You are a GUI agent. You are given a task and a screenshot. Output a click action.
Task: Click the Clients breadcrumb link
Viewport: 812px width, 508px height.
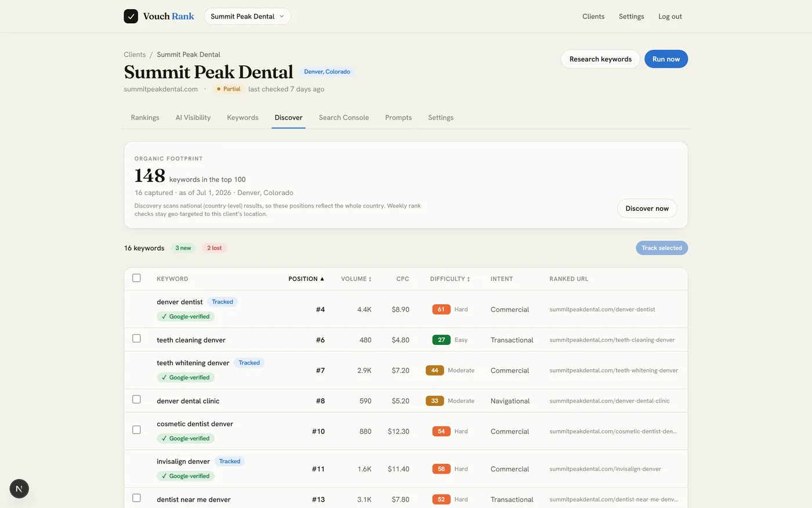[135, 55]
